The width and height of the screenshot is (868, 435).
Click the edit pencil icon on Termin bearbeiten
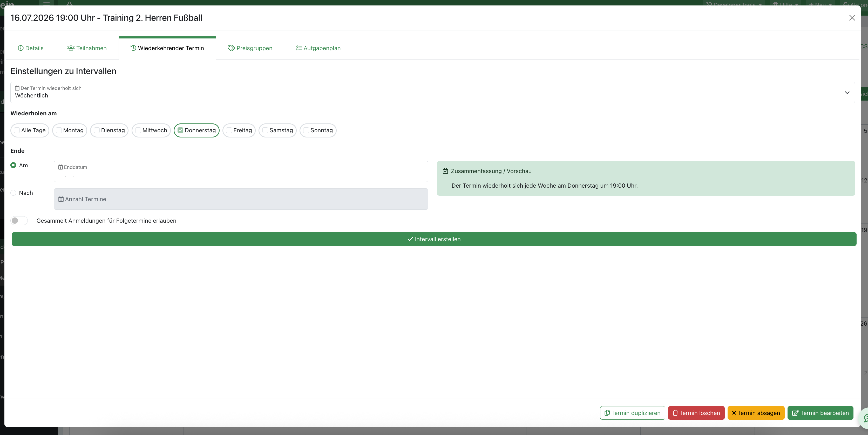pyautogui.click(x=795, y=413)
